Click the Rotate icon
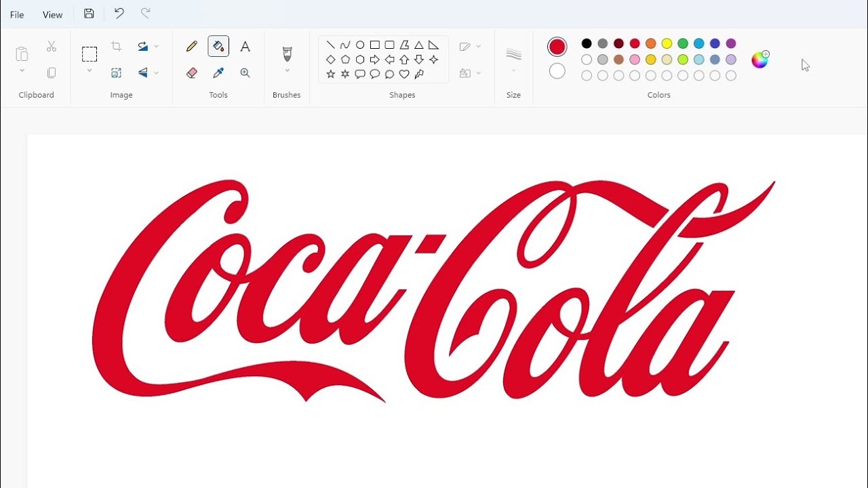 142,46
